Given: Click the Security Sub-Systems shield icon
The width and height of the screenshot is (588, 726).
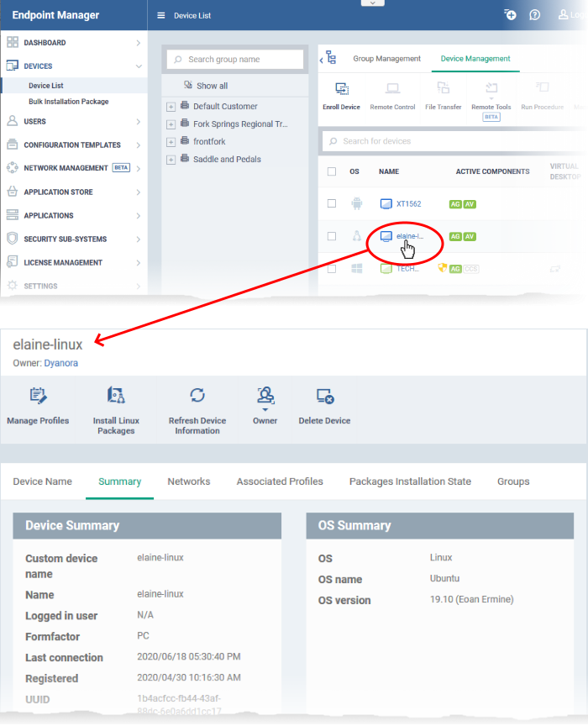Looking at the screenshot, I should (x=13, y=239).
